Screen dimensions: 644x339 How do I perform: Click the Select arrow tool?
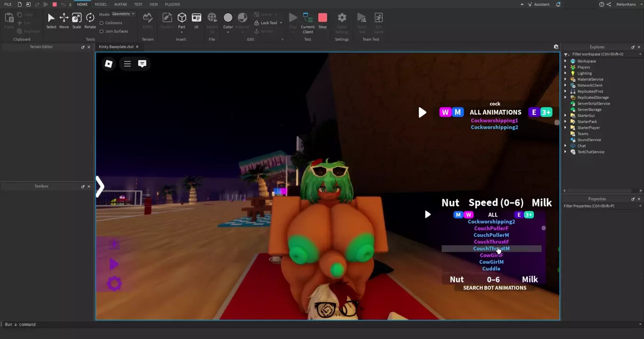[51, 20]
